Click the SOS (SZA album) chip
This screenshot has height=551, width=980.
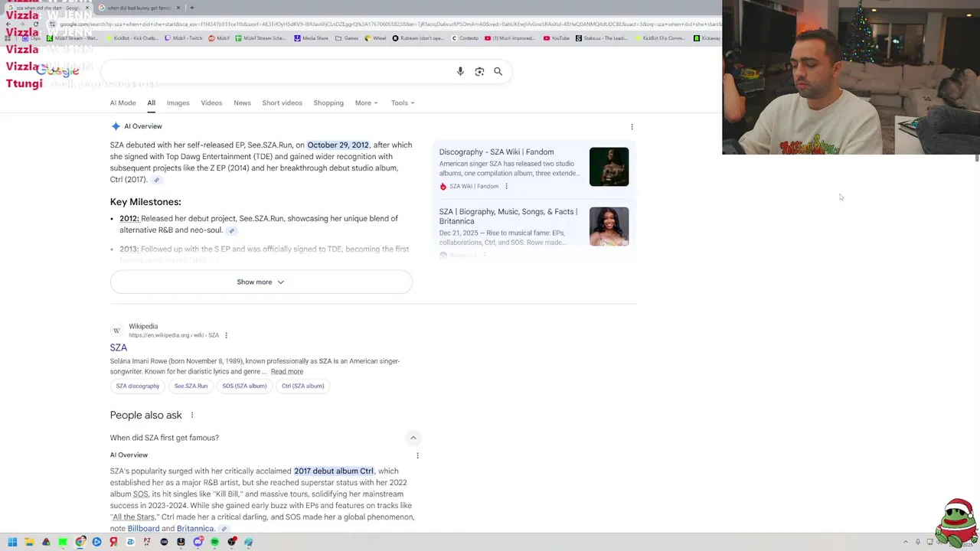tap(244, 386)
